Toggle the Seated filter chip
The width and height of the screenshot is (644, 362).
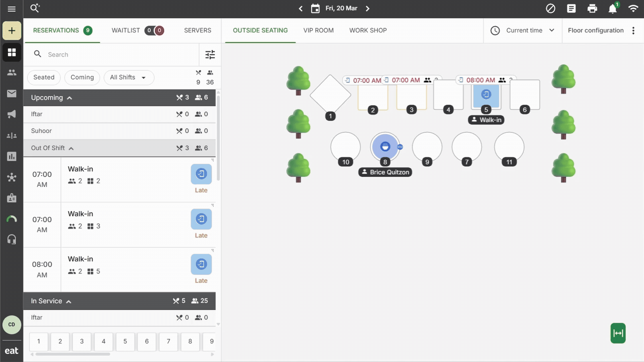[44, 77]
